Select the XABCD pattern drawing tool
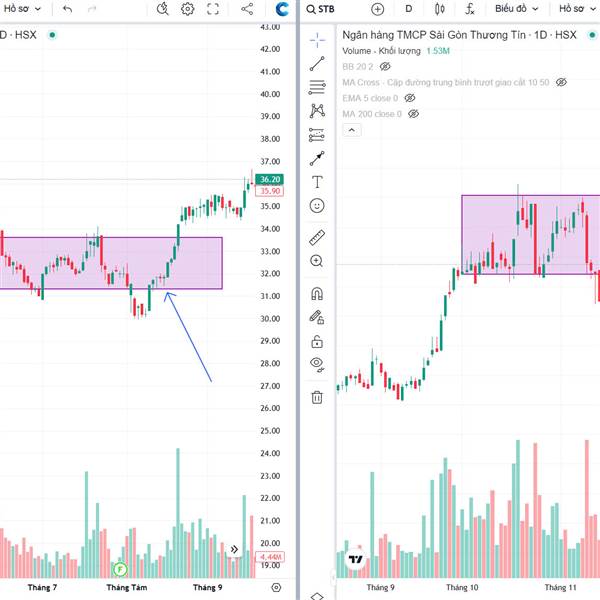The image size is (600, 600). tap(317, 111)
